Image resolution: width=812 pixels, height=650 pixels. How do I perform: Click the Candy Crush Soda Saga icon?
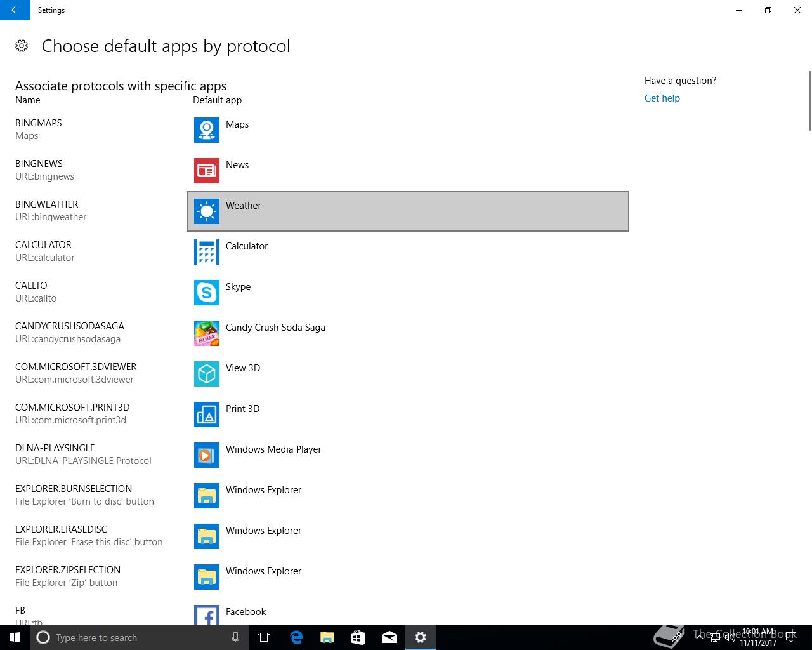point(207,333)
